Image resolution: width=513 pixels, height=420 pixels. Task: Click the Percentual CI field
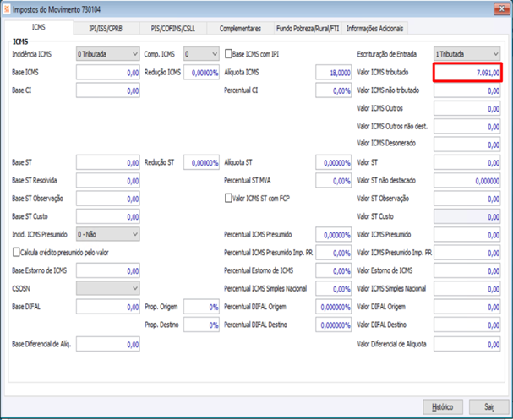[x=333, y=90]
